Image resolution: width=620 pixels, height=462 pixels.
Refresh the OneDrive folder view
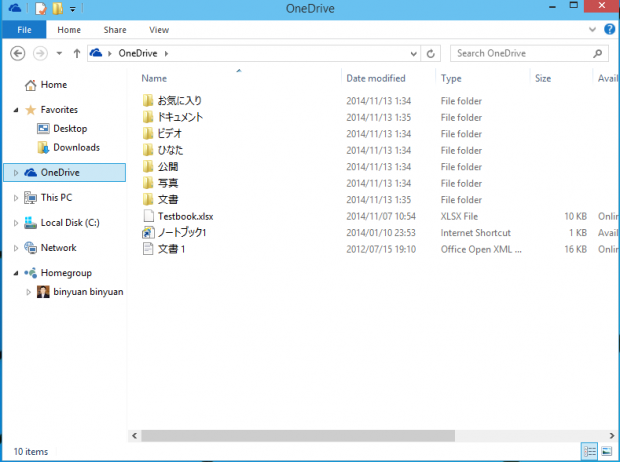(x=431, y=54)
